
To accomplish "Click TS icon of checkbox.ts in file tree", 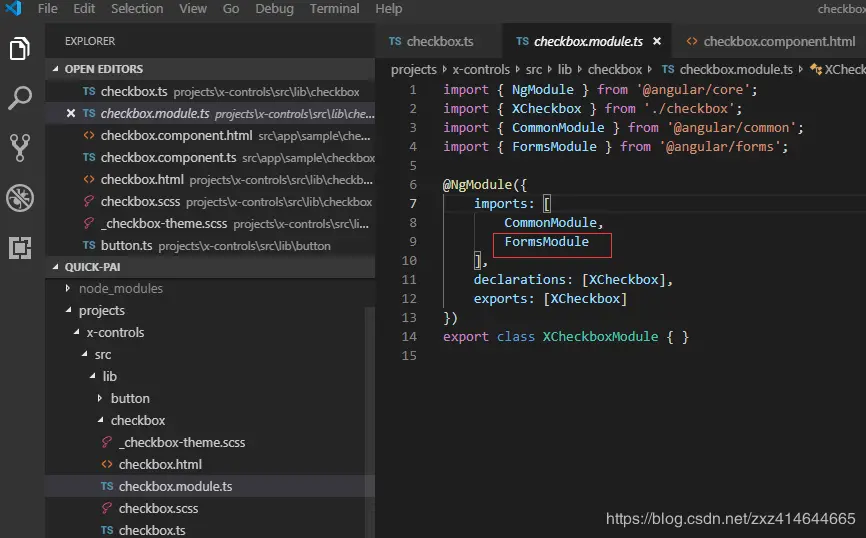I will [x=107, y=530].
